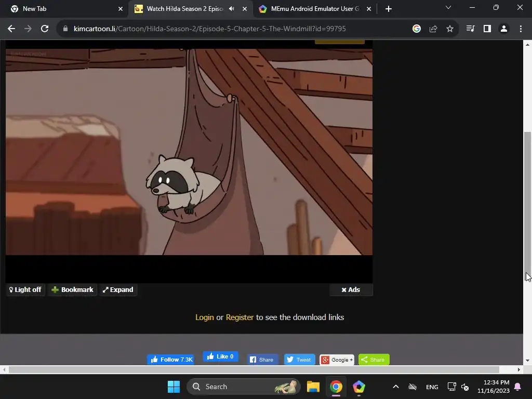The image size is (532, 399).
Task: Go back to the previous page
Action: coord(11,29)
